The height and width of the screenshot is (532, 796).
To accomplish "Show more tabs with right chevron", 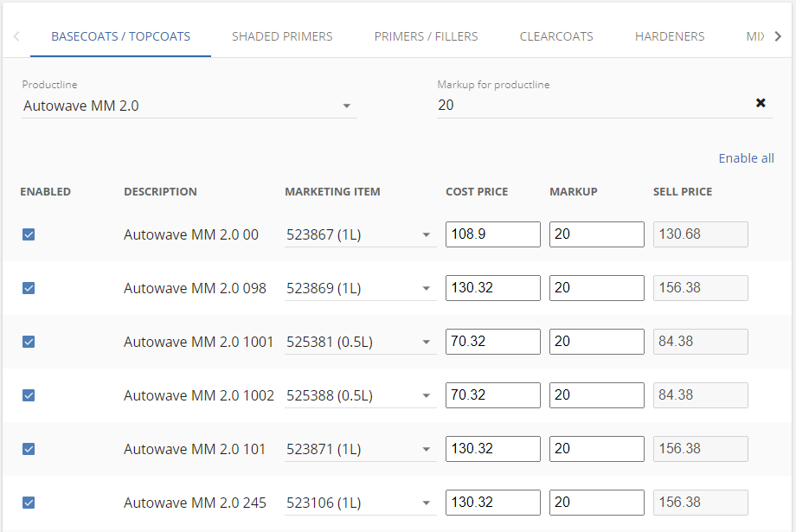I will point(778,36).
